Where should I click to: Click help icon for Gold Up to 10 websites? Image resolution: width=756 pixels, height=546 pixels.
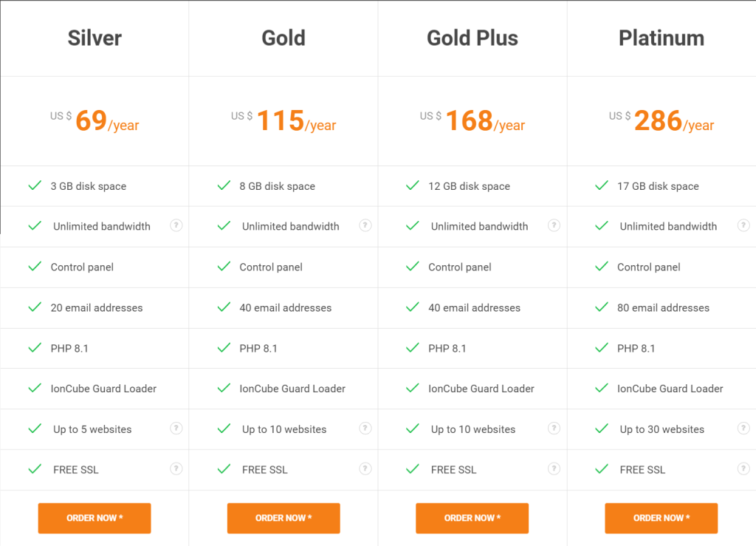(365, 429)
